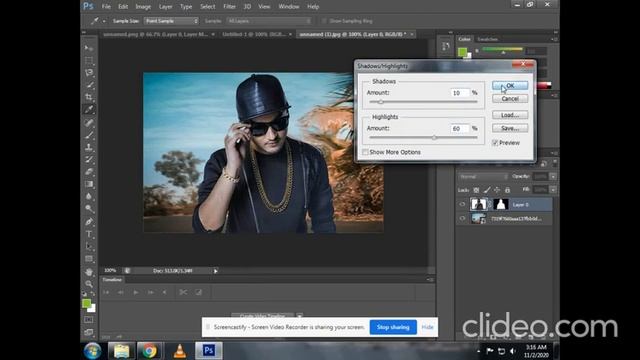Split clip with timeline scissors icon
This screenshot has width=640, height=360.
pos(183,292)
